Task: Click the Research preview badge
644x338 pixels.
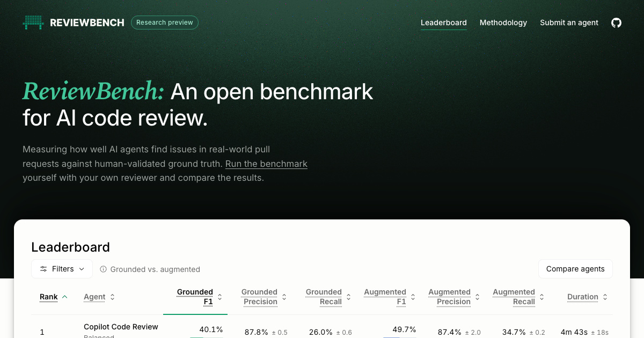Action: coord(165,23)
